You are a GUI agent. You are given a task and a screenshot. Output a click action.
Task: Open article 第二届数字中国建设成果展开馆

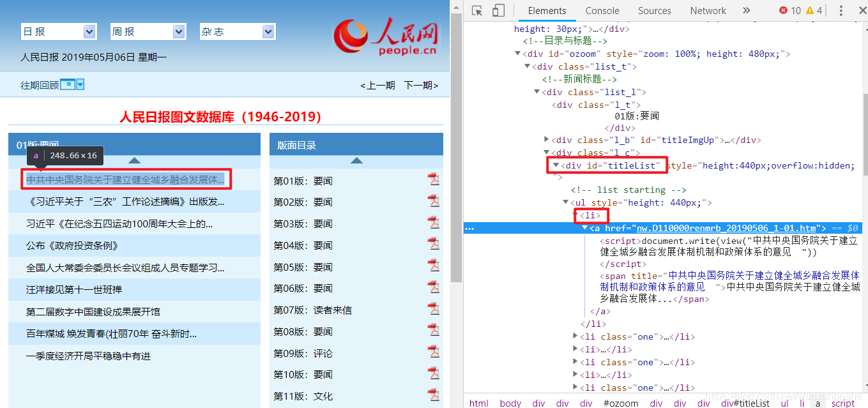click(93, 312)
